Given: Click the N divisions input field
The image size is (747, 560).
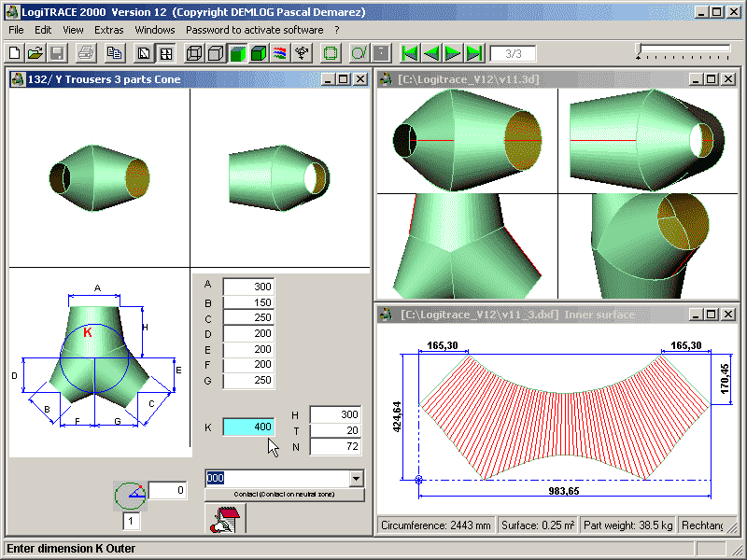Looking at the screenshot, I should (335, 446).
